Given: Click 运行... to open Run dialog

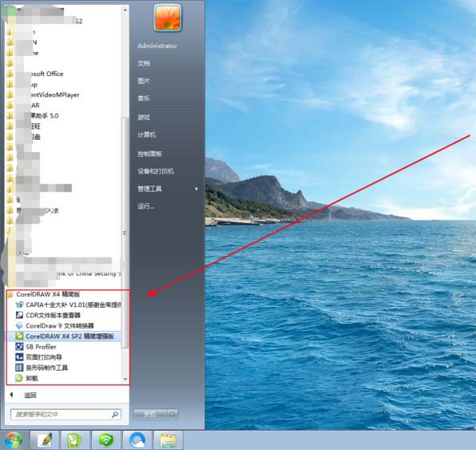Looking at the screenshot, I should pyautogui.click(x=146, y=207).
